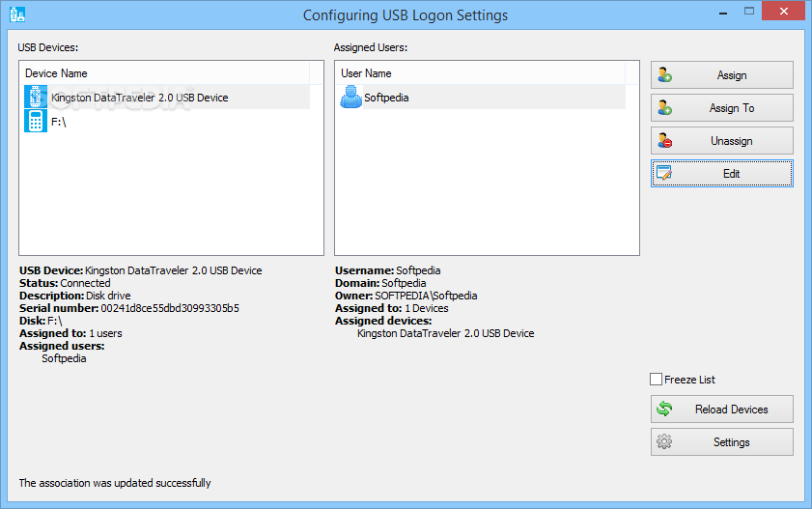The width and height of the screenshot is (812, 509).
Task: Click serial number 00241d8ce55dbd30993305b5
Action: pyautogui.click(x=170, y=308)
